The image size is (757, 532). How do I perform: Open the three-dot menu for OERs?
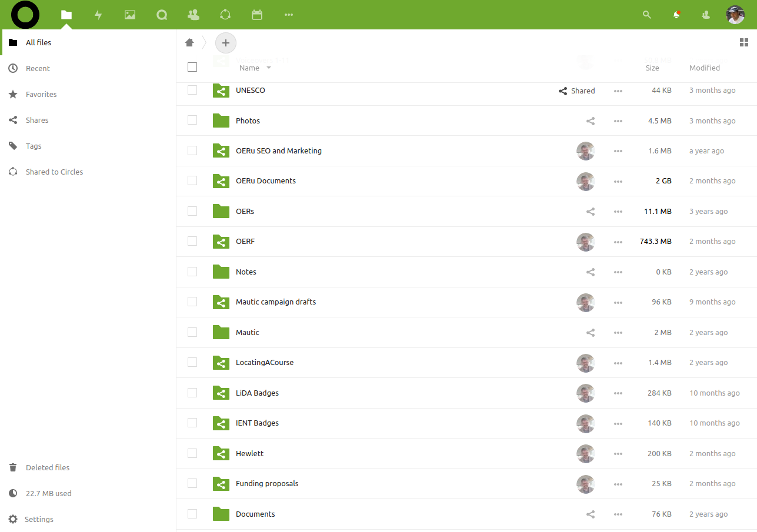coord(618,212)
